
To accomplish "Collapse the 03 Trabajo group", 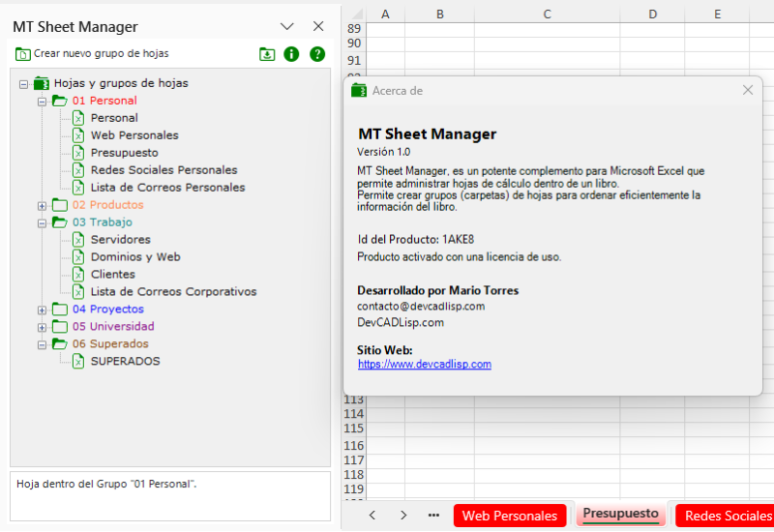I will coord(42,223).
